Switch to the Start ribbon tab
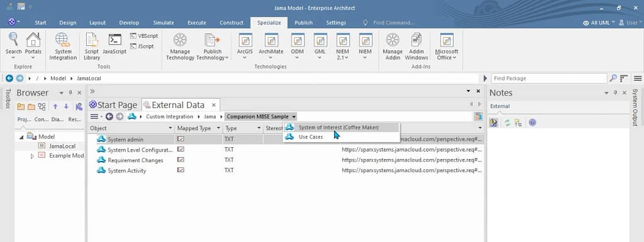Image resolution: width=644 pixels, height=242 pixels. (x=40, y=23)
